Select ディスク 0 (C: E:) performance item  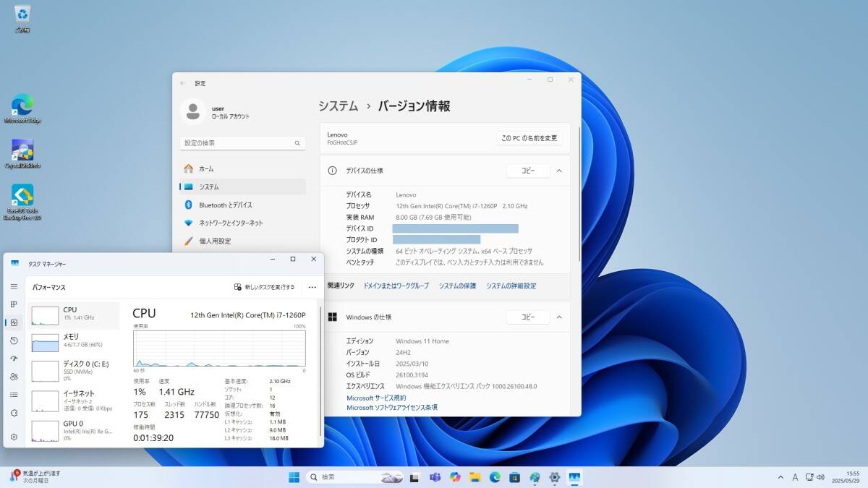[73, 370]
